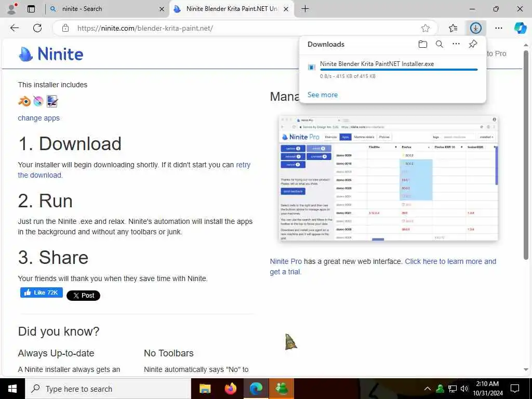532x399 pixels.
Task: Click the volume tray icon
Action: [464, 389]
